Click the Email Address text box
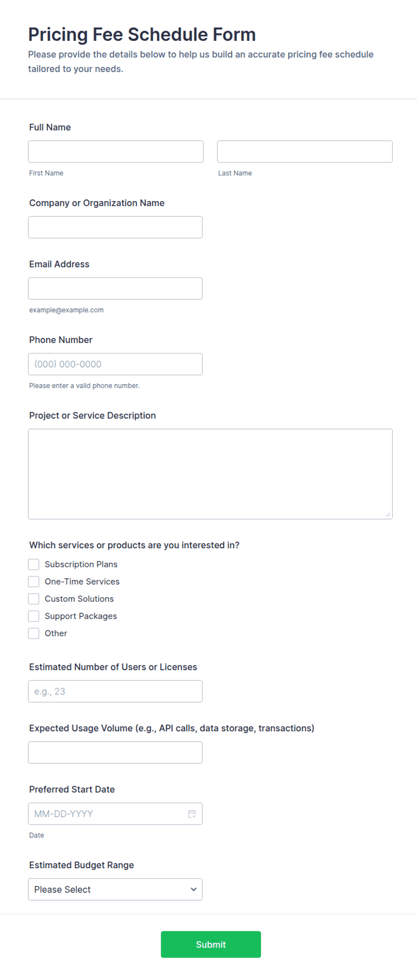 [115, 288]
